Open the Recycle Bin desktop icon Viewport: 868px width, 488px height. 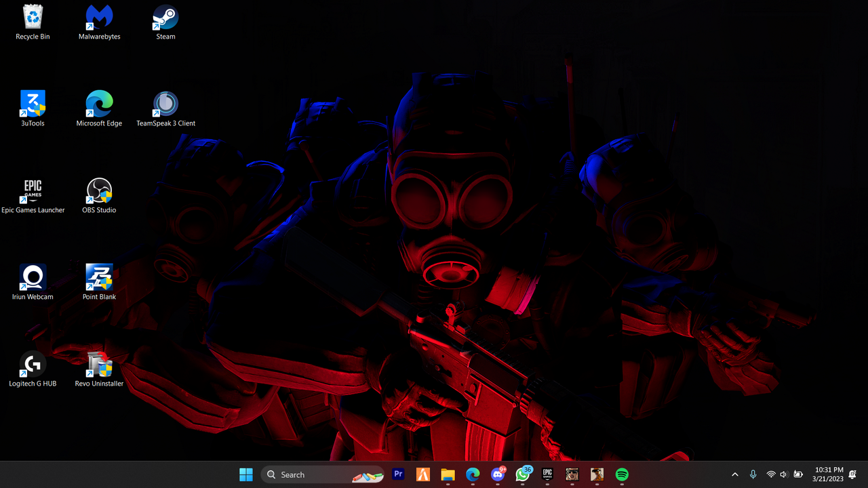pos(33,22)
